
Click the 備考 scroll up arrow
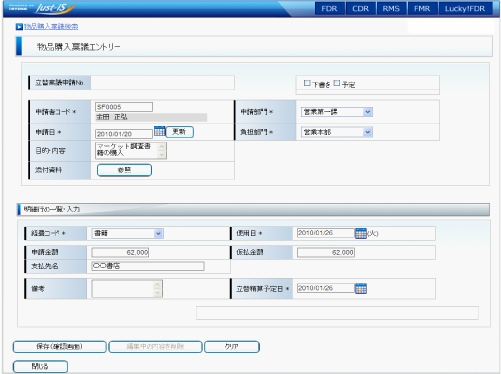pyautogui.click(x=157, y=285)
